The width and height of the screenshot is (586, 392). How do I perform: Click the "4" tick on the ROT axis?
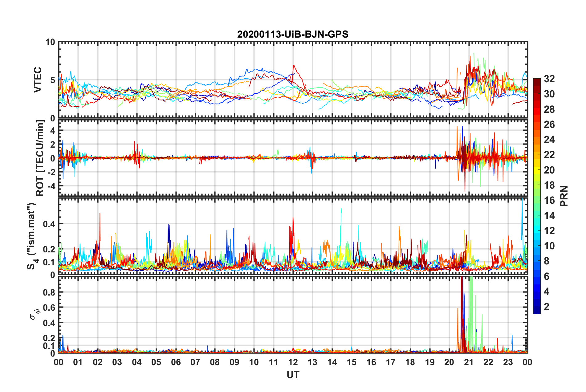click(53, 131)
